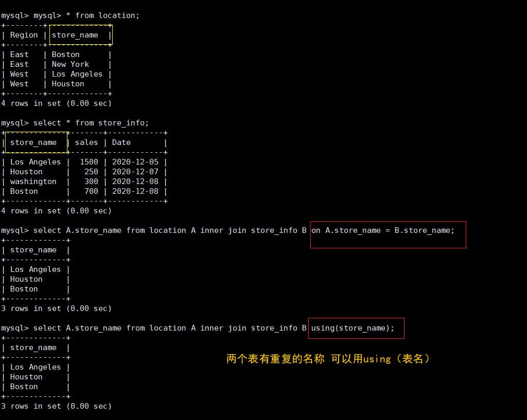Select "Boston" in the using query result
Screen dimensions: 527x420
pyautogui.click(x=24, y=387)
